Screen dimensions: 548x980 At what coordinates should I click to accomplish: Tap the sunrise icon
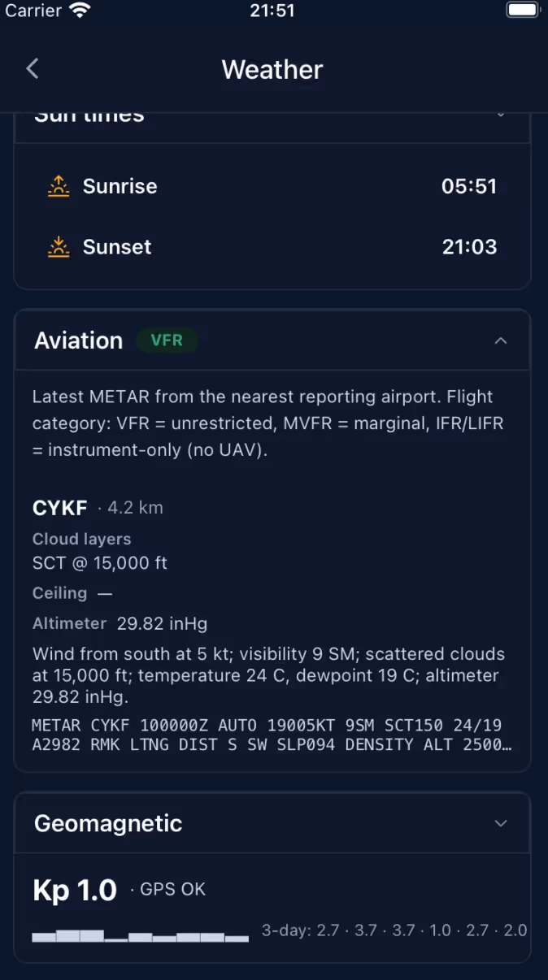59,186
